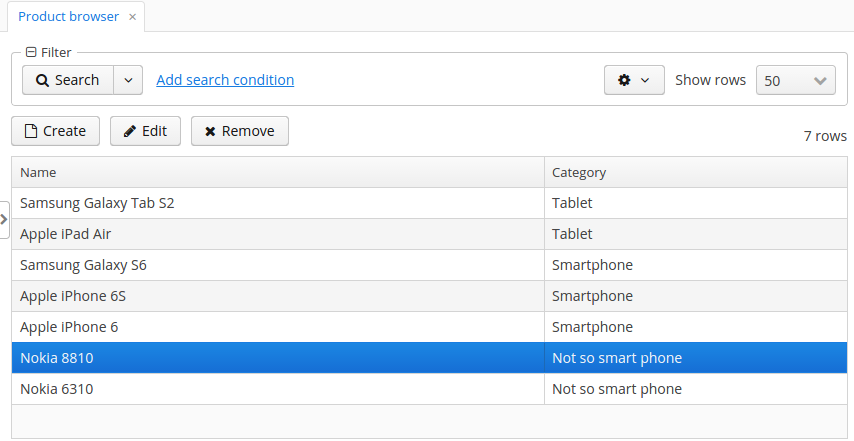This screenshot has width=854, height=441.
Task: Select the Samsung Galaxy S6 row
Action: point(429,265)
